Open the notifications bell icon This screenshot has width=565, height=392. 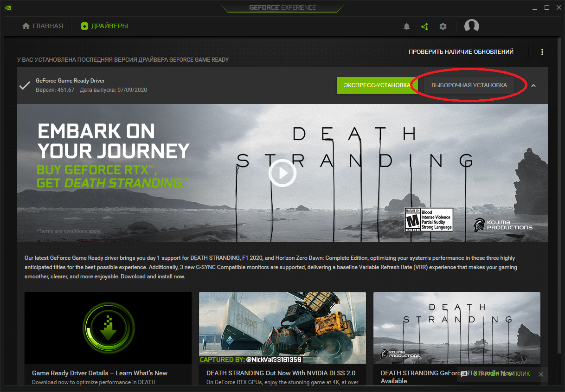(x=407, y=26)
